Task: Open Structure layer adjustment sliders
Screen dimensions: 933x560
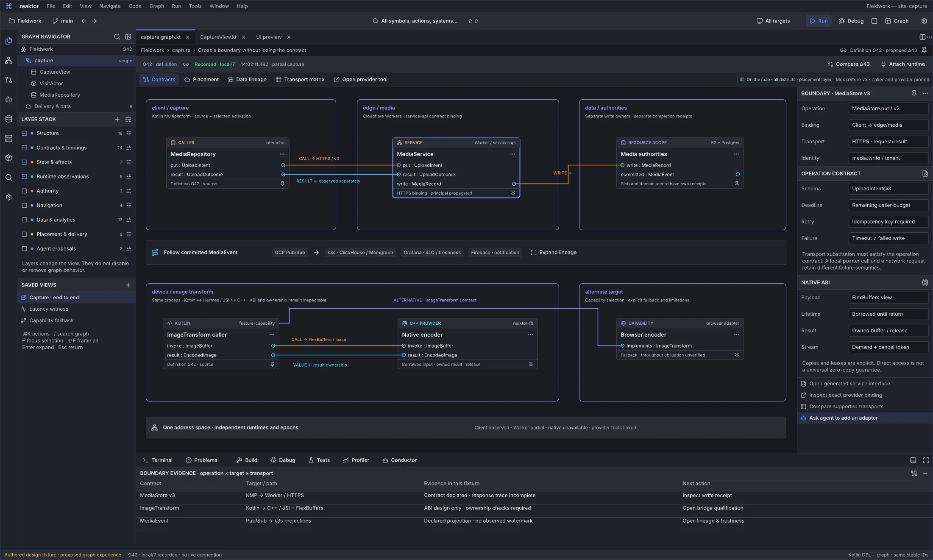Action: 128,134
